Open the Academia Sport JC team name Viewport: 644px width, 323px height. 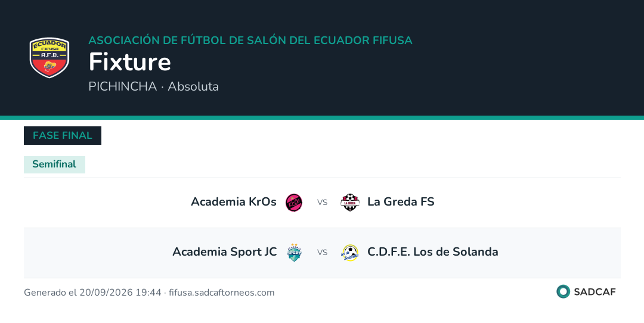click(225, 251)
